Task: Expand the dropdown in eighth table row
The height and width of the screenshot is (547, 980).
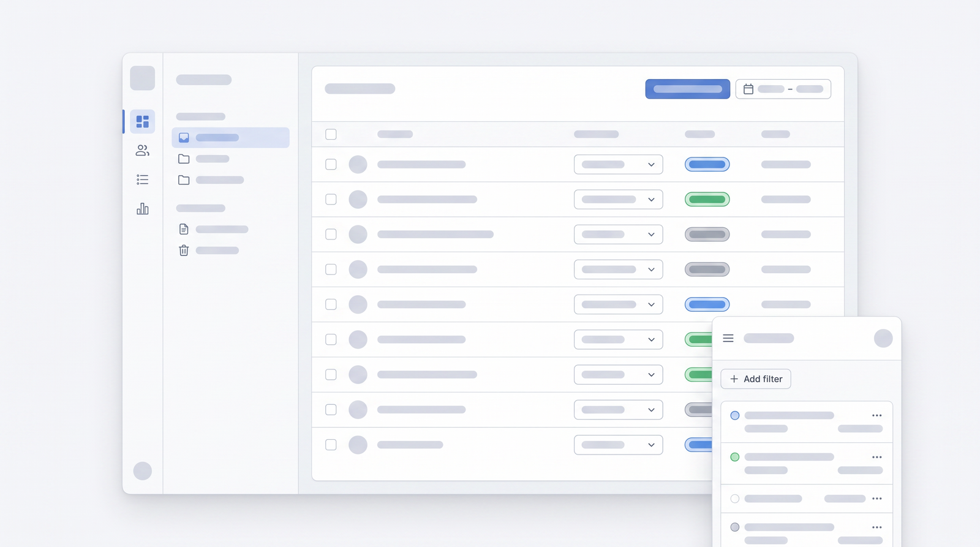Action: click(618, 410)
